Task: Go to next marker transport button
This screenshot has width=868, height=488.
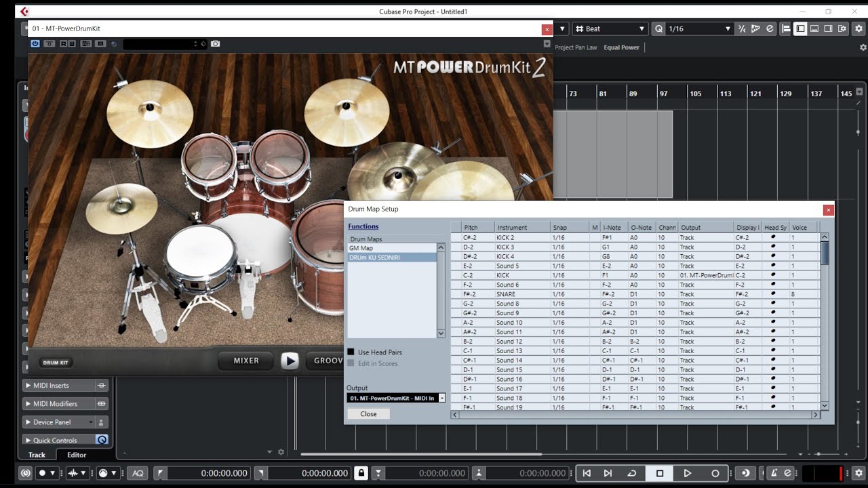Action: click(608, 473)
